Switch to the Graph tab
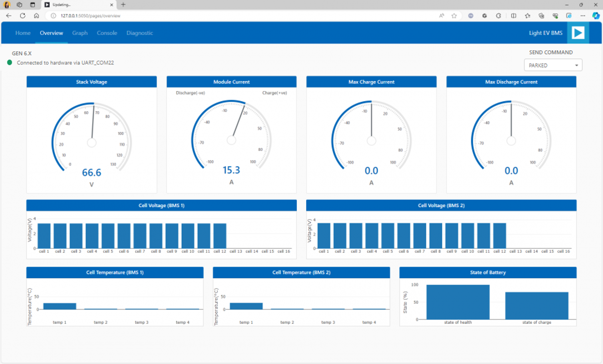This screenshot has height=364, width=603. pos(80,33)
